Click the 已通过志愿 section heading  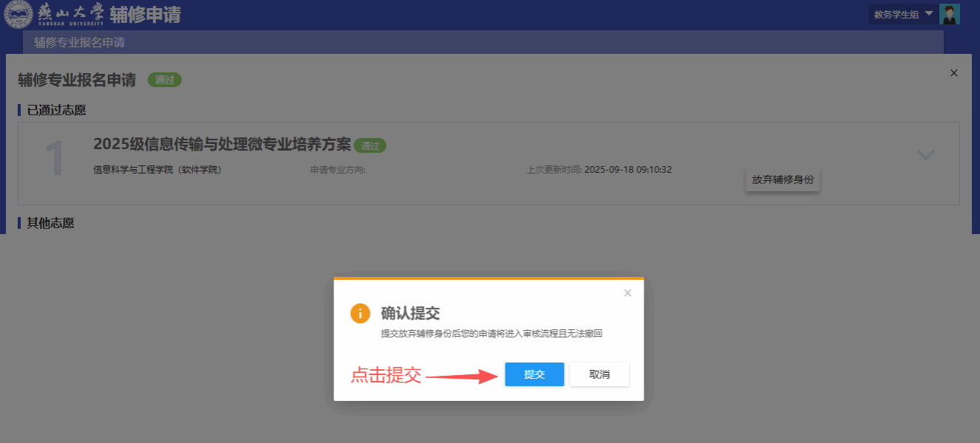click(x=56, y=110)
